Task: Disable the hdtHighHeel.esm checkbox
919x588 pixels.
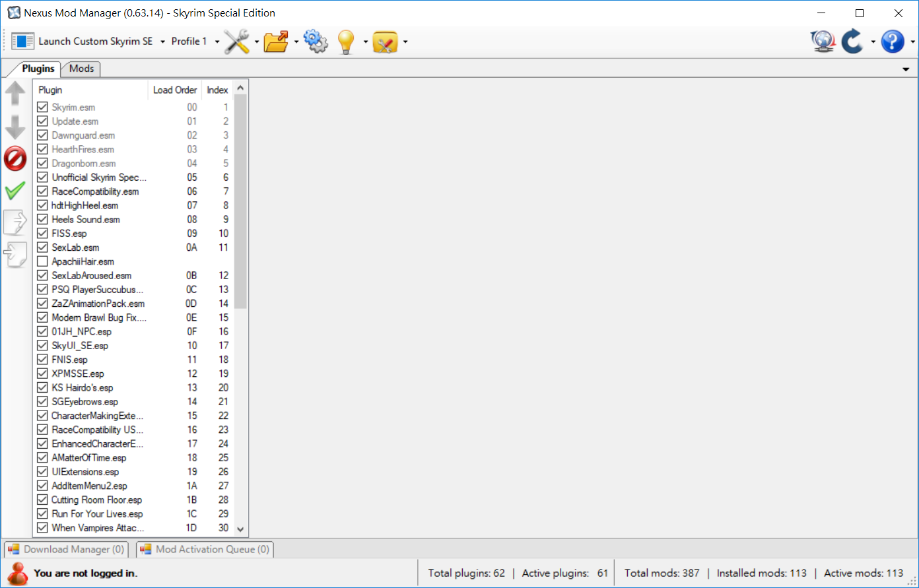Action: [42, 205]
